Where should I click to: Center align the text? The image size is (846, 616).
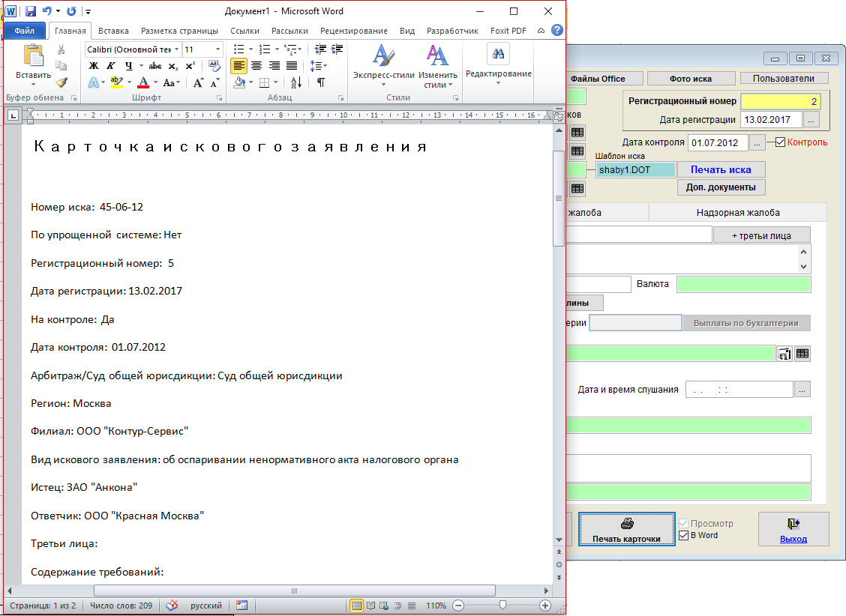[256, 66]
